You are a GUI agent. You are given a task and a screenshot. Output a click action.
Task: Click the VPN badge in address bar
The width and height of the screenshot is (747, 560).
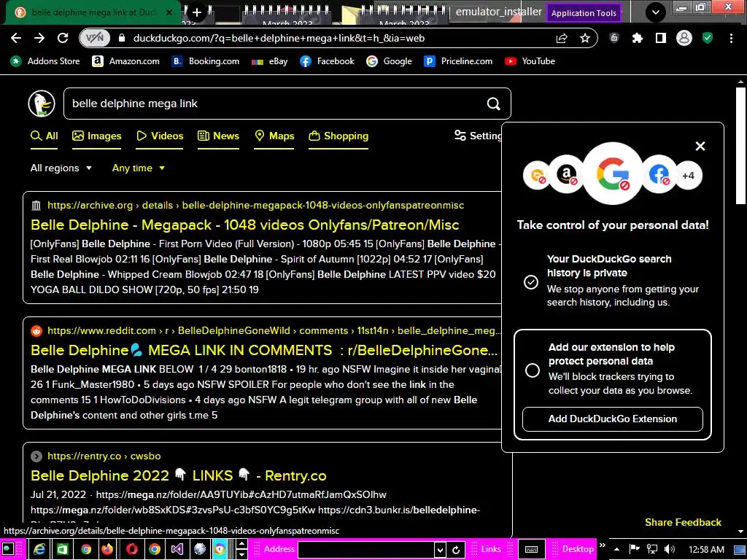[x=95, y=38]
